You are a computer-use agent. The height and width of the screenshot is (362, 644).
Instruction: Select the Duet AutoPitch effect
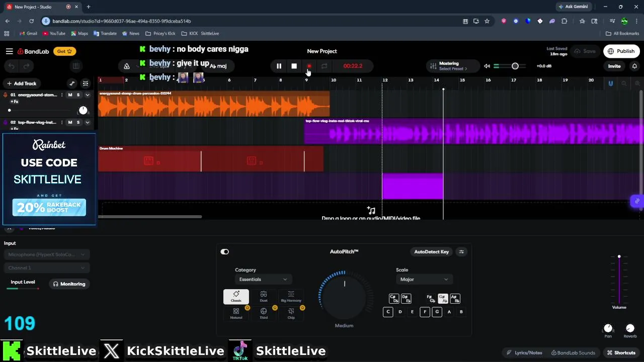[x=264, y=297]
